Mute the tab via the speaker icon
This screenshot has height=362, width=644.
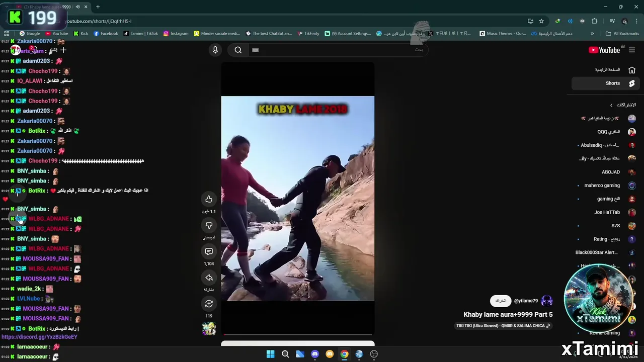tap(77, 7)
